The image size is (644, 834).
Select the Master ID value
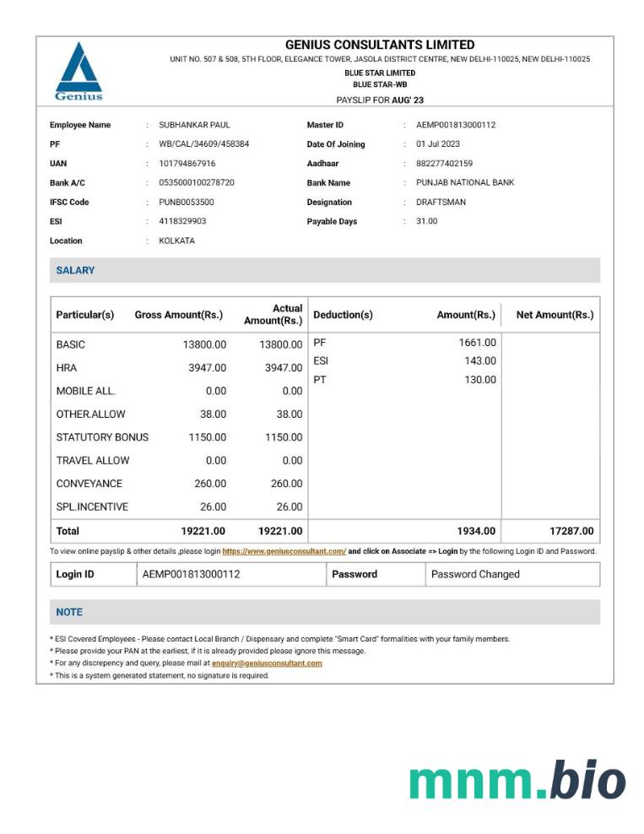coord(455,125)
